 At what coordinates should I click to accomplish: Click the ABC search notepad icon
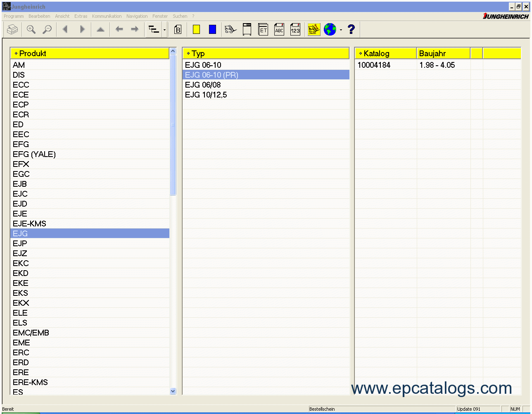[279, 29]
